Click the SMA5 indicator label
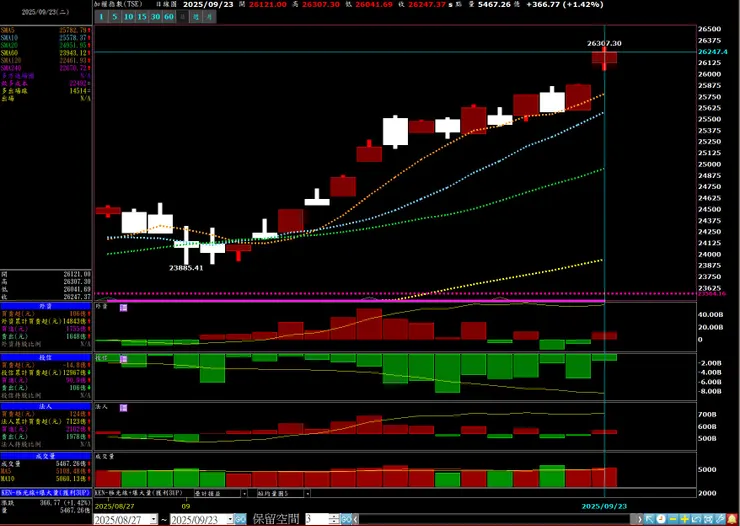 tap(8, 30)
